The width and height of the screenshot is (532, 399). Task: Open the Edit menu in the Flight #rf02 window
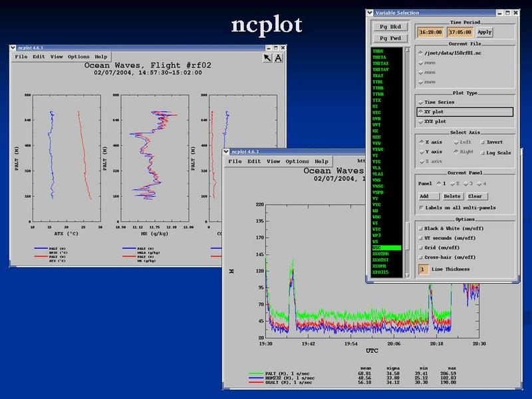coord(39,57)
